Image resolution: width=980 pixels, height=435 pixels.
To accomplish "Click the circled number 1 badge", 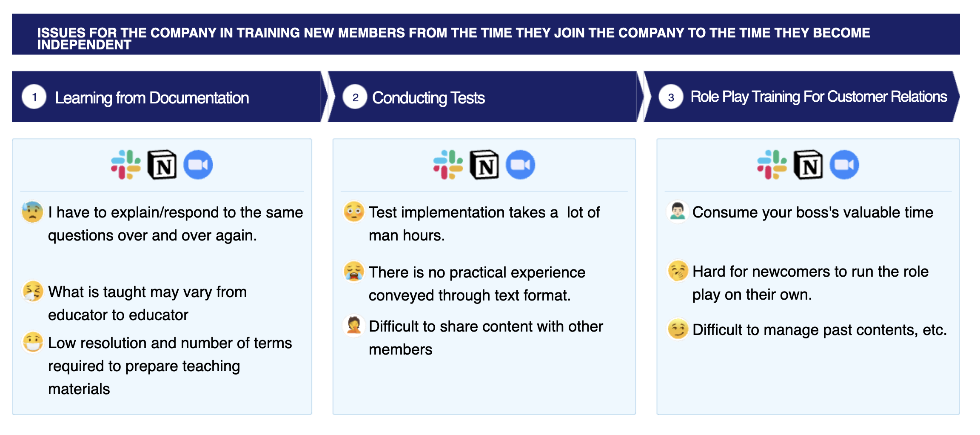I will [x=34, y=97].
